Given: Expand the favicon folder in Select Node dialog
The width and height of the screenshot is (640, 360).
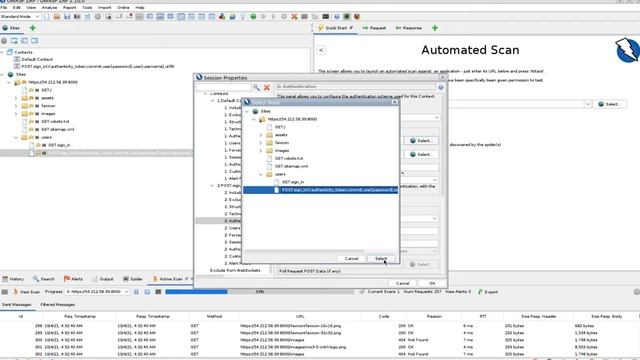Looking at the screenshot, I should [x=261, y=143].
